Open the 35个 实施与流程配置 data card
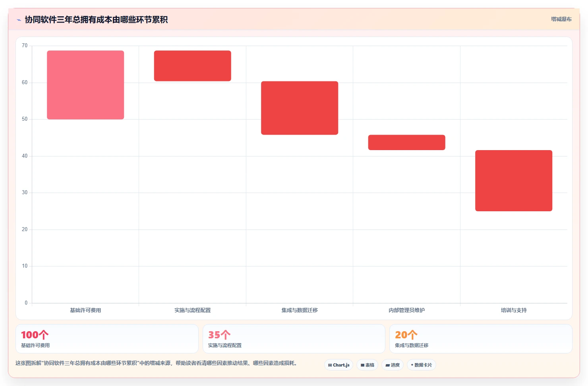This screenshot has width=588, height=386. coord(294,339)
